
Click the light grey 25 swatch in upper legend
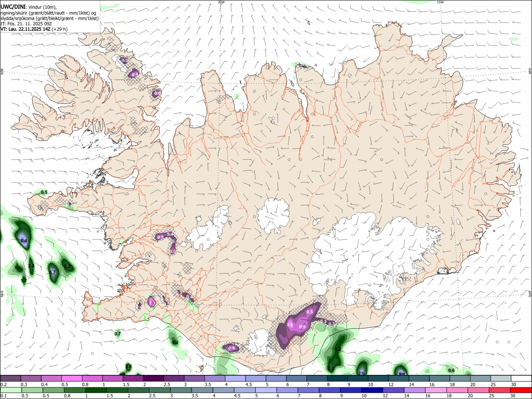[x=501, y=378]
